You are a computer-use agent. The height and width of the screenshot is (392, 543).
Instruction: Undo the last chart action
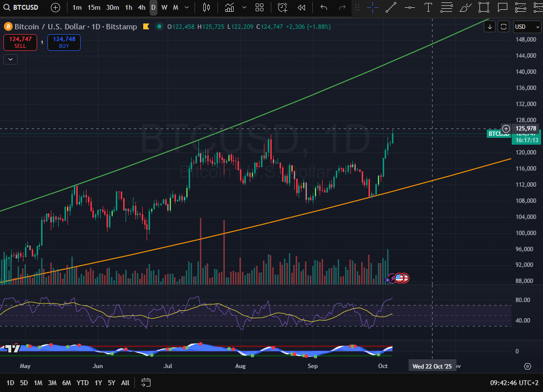pos(324,7)
